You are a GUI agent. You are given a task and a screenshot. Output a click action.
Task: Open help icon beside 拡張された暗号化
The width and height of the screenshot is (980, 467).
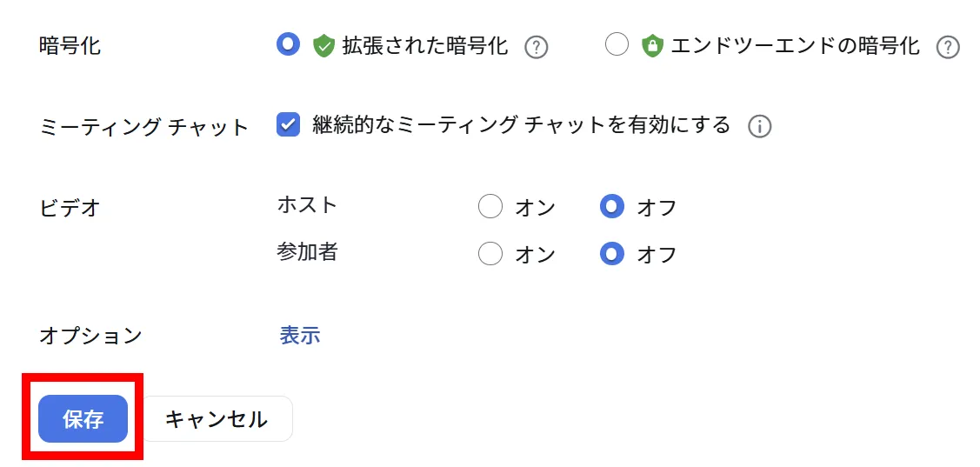coord(537,47)
